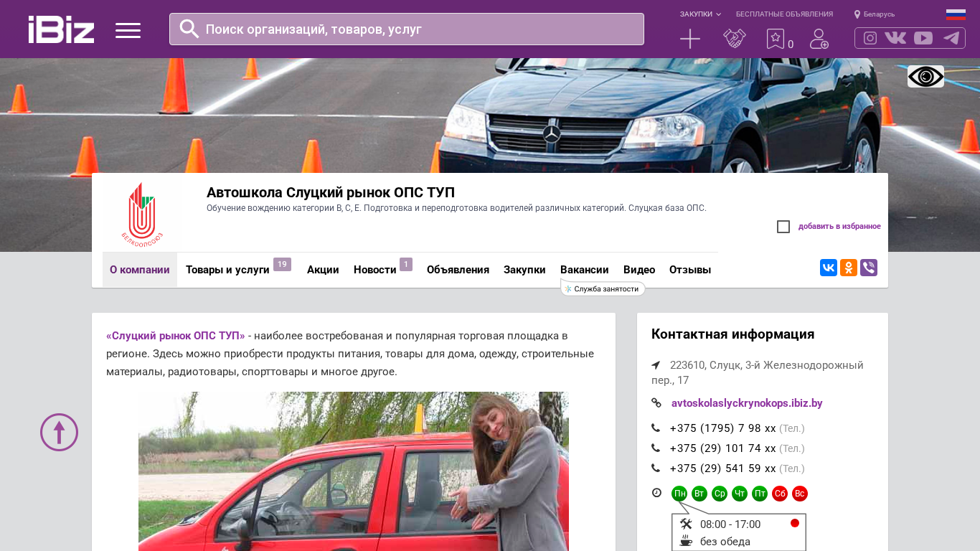Image resolution: width=980 pixels, height=551 pixels.
Task: Select Thursday 'Чт' day circle
Action: click(740, 494)
